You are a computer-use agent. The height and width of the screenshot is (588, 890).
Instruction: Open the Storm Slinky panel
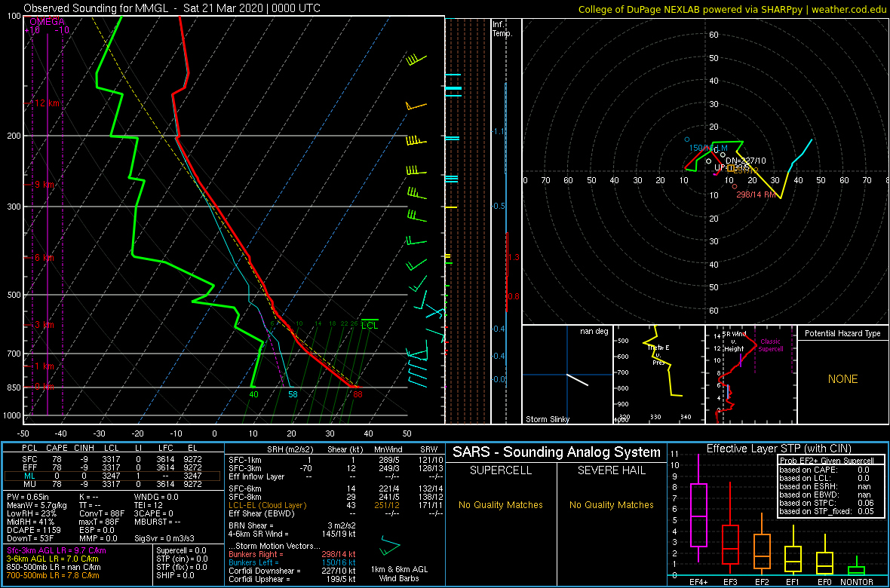566,375
